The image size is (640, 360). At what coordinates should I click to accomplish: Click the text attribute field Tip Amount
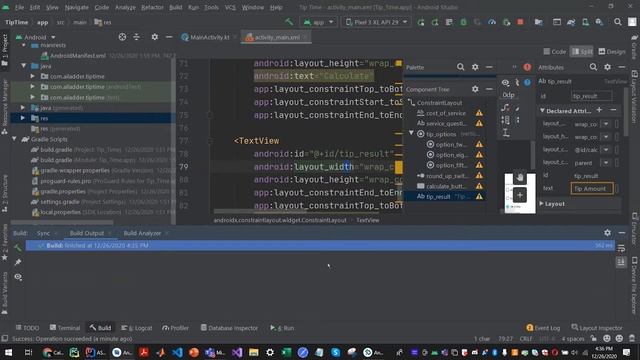(591, 188)
